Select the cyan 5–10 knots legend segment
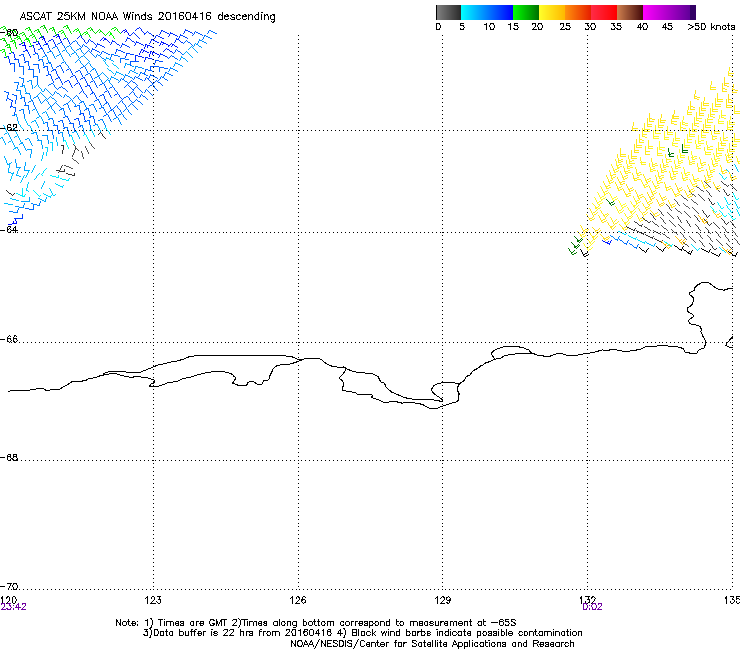Image resolution: width=740 pixels, height=650 pixels. point(474,12)
